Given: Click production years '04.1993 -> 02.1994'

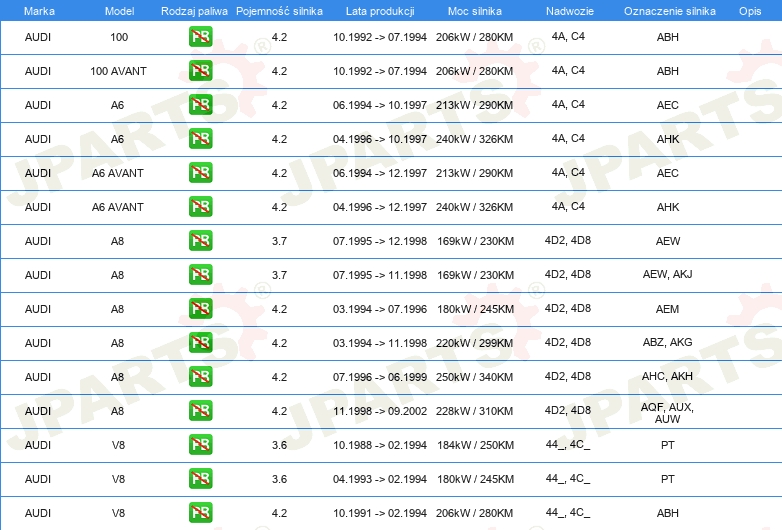Looking at the screenshot, I should (x=380, y=479).
